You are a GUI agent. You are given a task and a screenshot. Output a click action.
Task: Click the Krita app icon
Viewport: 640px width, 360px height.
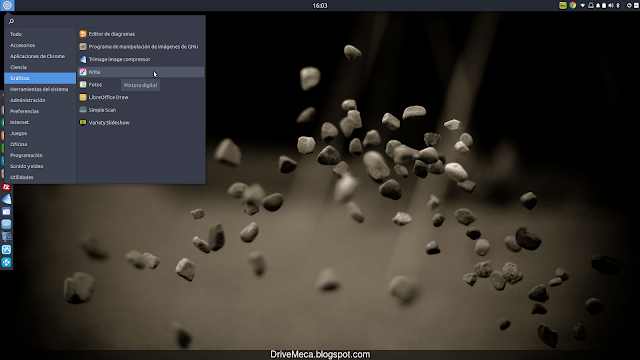tap(83, 72)
